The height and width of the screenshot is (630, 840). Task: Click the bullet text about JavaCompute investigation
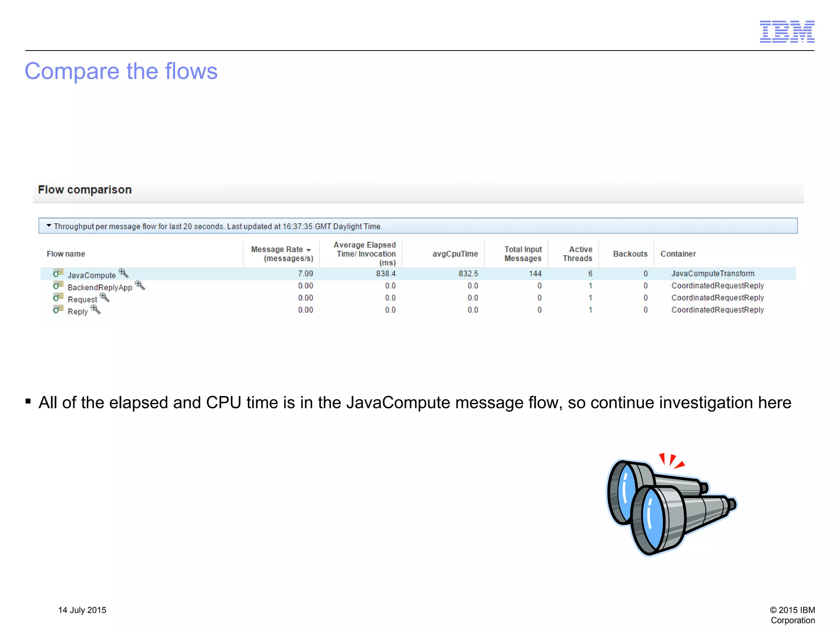point(415,403)
